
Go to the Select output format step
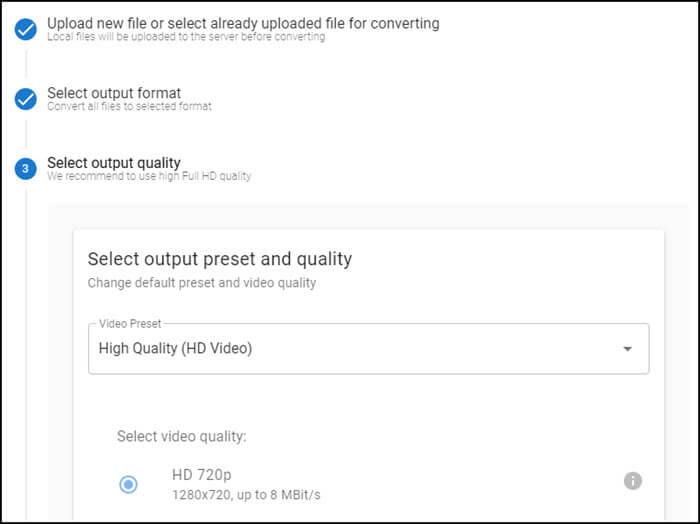pos(114,92)
